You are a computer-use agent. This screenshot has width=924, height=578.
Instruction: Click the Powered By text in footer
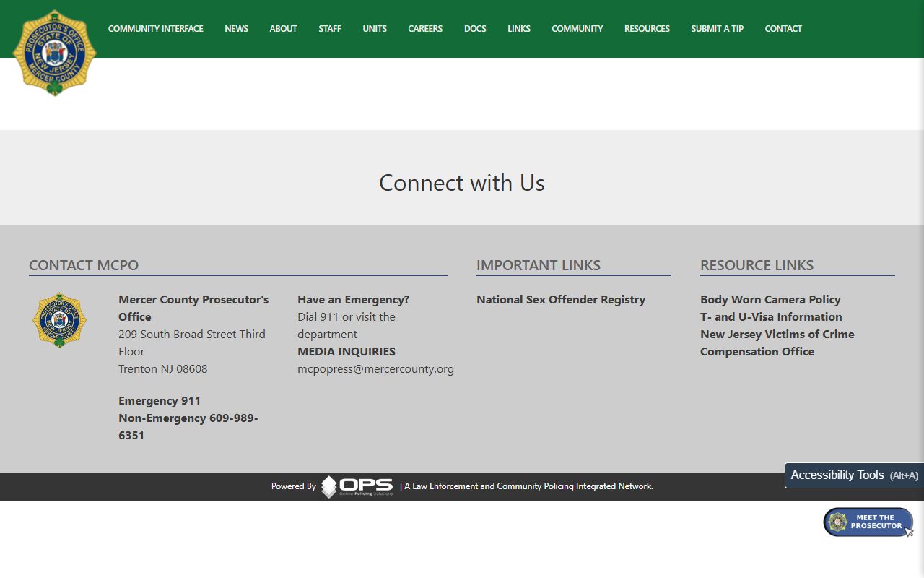tap(294, 486)
